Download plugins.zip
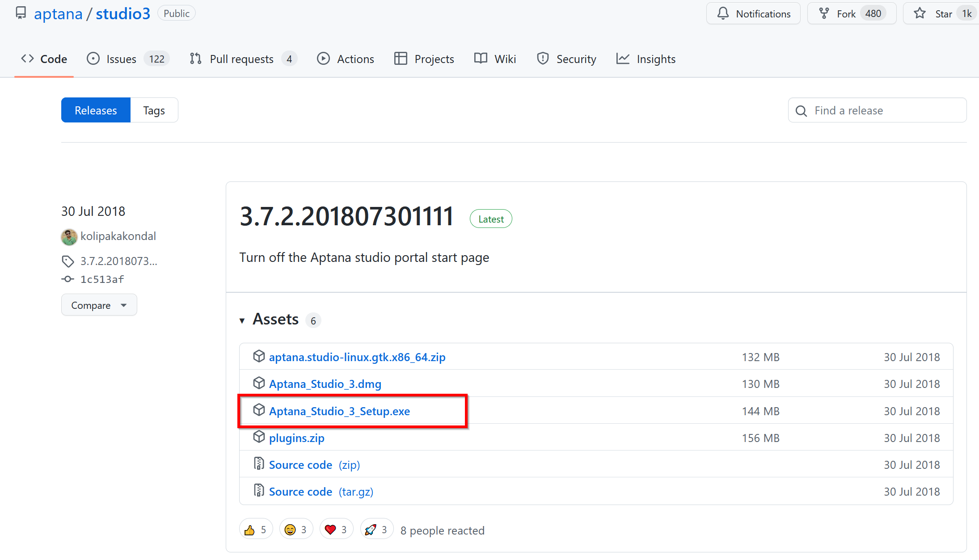 click(x=297, y=438)
